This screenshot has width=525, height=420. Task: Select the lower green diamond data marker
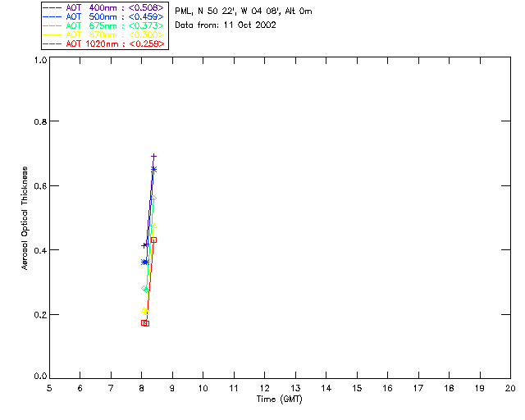(144, 289)
